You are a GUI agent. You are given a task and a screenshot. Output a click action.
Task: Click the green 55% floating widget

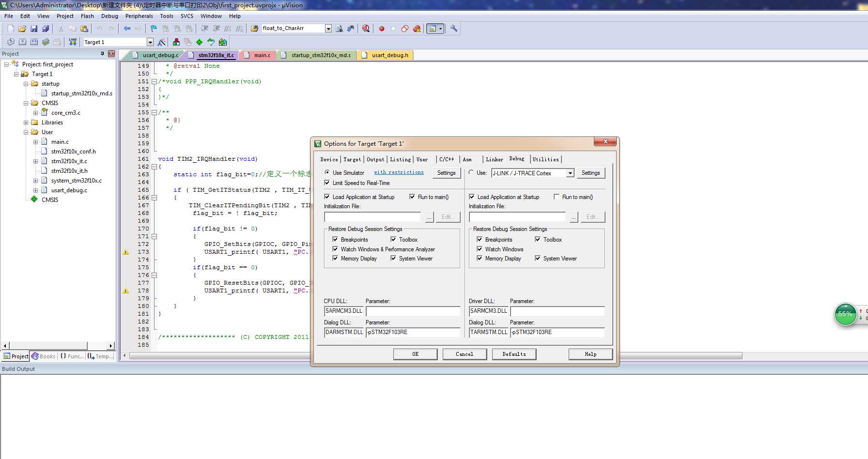(845, 314)
